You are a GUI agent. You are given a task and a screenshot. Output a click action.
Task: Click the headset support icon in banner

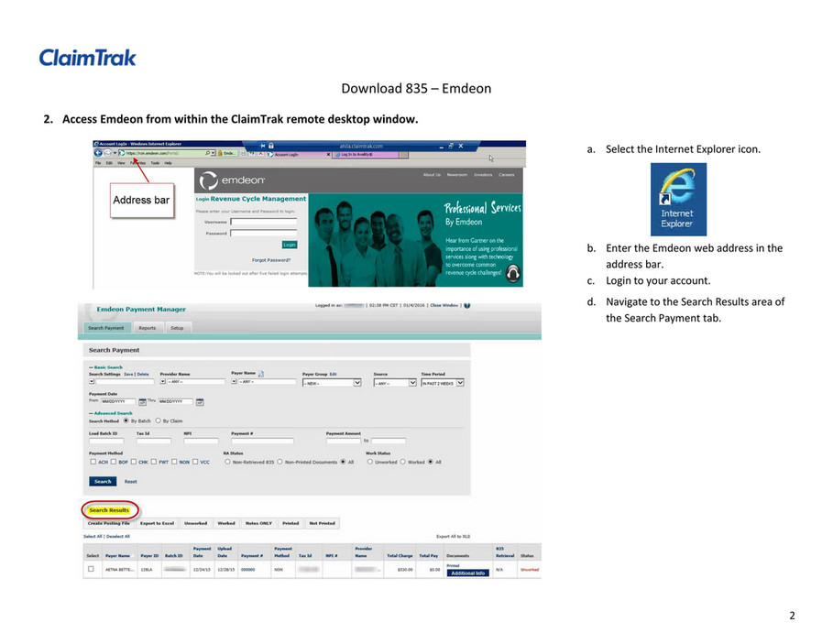[512, 273]
